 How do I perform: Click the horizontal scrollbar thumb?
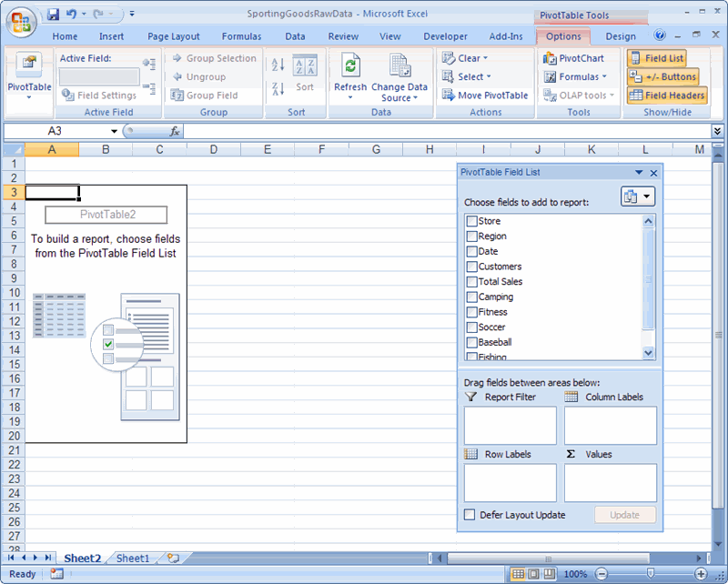tap(548, 558)
